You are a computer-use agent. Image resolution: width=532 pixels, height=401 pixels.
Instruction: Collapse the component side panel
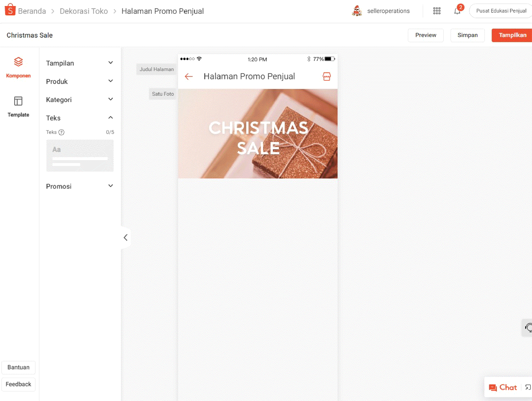[126, 238]
